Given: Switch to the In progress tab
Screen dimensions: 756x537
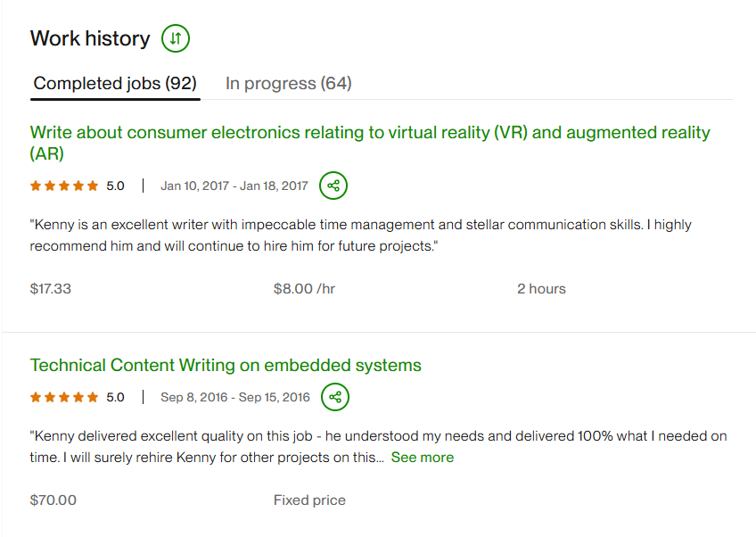Looking at the screenshot, I should pyautogui.click(x=288, y=83).
